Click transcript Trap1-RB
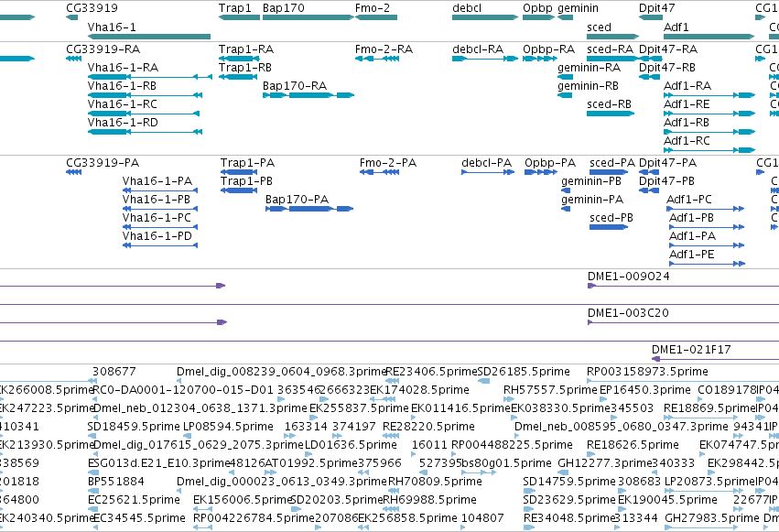The image size is (779, 532). point(245,68)
